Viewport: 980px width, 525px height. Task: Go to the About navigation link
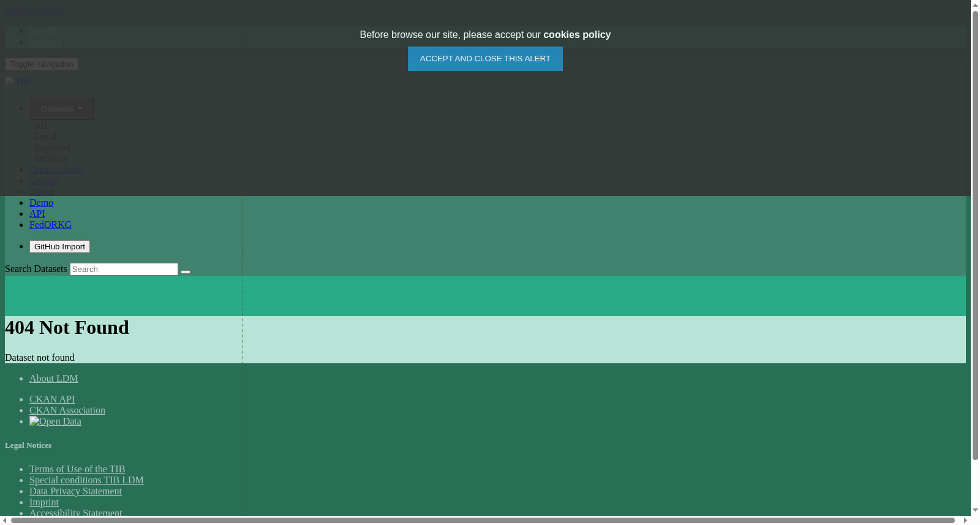(x=41, y=192)
